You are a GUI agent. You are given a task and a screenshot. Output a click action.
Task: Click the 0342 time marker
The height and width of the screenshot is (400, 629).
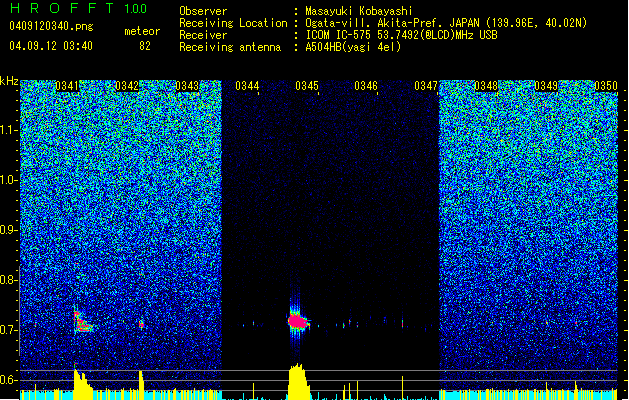click(127, 86)
